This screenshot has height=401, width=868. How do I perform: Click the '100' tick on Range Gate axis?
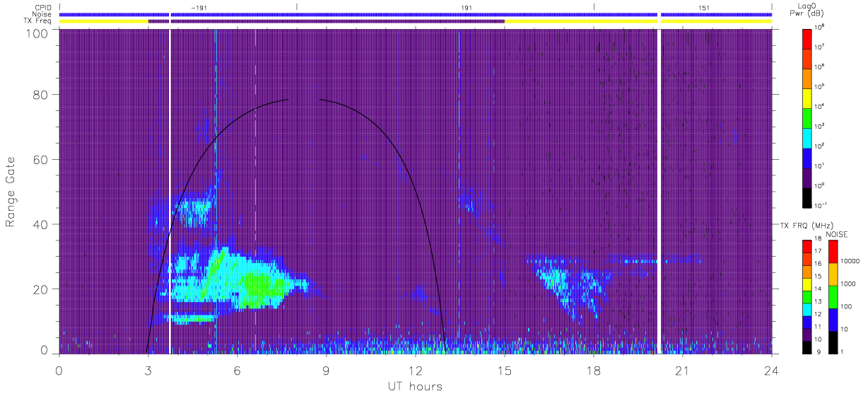tap(37, 33)
